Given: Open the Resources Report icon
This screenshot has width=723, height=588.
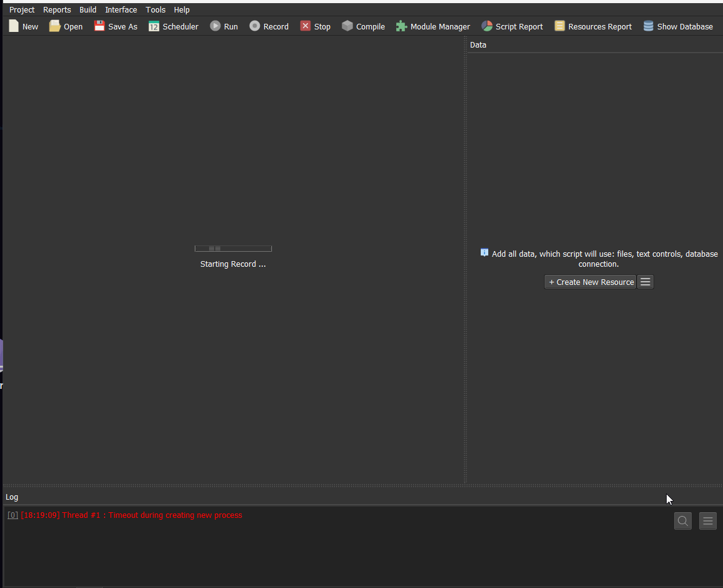Looking at the screenshot, I should pos(560,26).
